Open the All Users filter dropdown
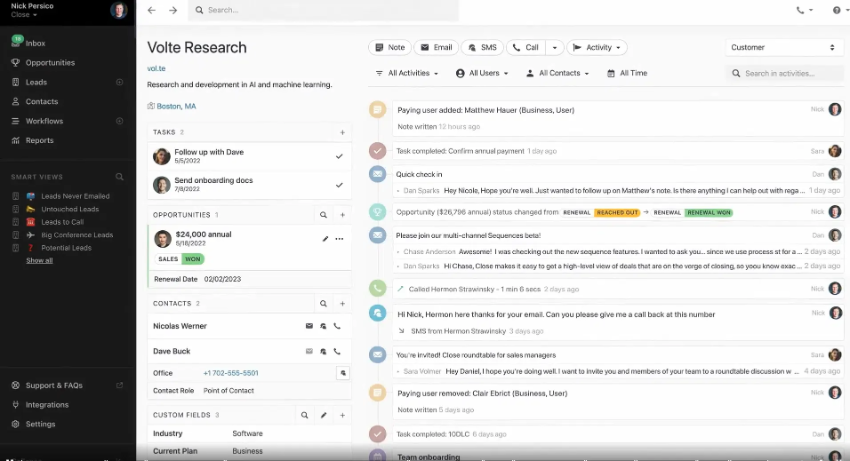The width and height of the screenshot is (850, 461). click(482, 73)
